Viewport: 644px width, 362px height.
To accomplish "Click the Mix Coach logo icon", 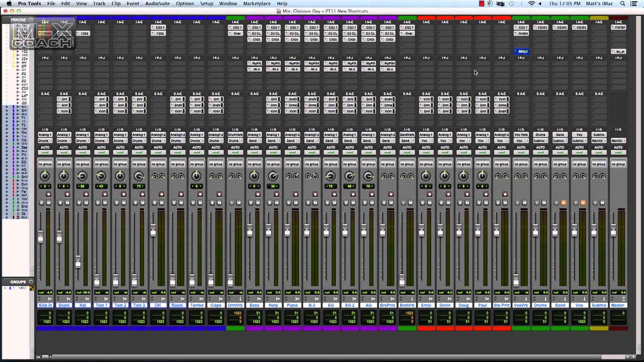I will [x=42, y=35].
